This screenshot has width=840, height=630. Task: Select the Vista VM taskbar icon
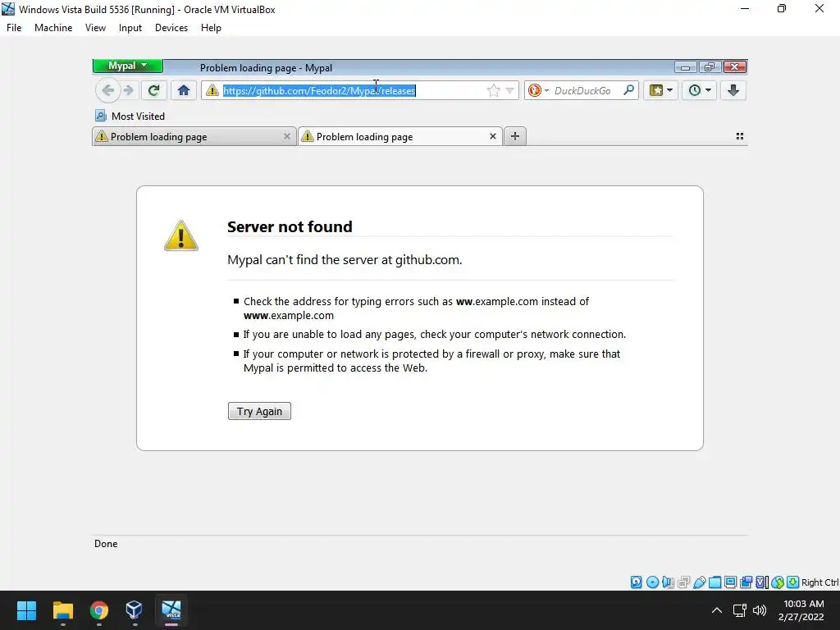point(171,610)
